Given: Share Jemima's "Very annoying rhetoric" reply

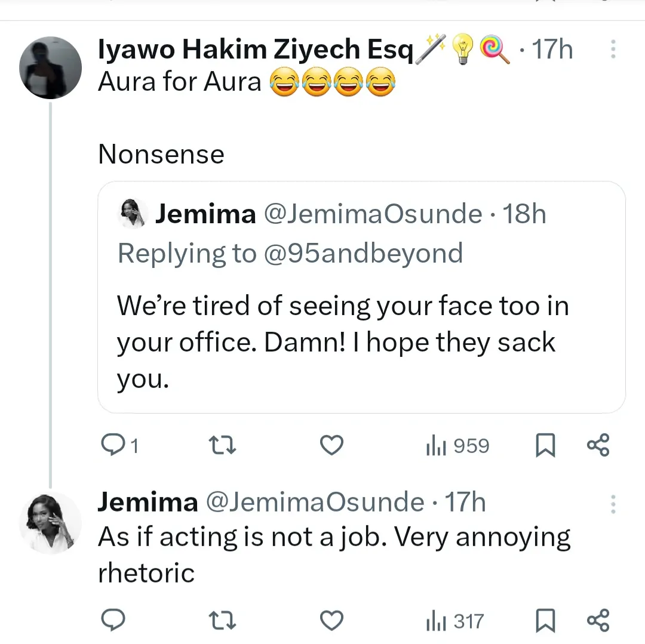Looking at the screenshot, I should [x=598, y=621].
